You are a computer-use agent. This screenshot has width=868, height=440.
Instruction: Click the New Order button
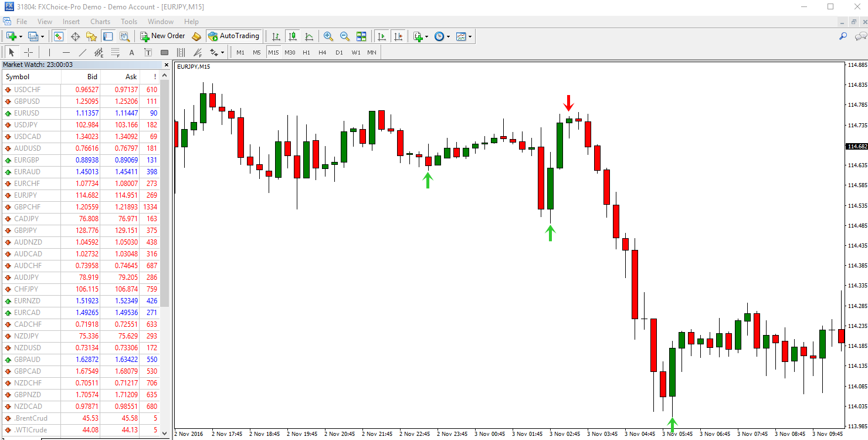pos(163,36)
